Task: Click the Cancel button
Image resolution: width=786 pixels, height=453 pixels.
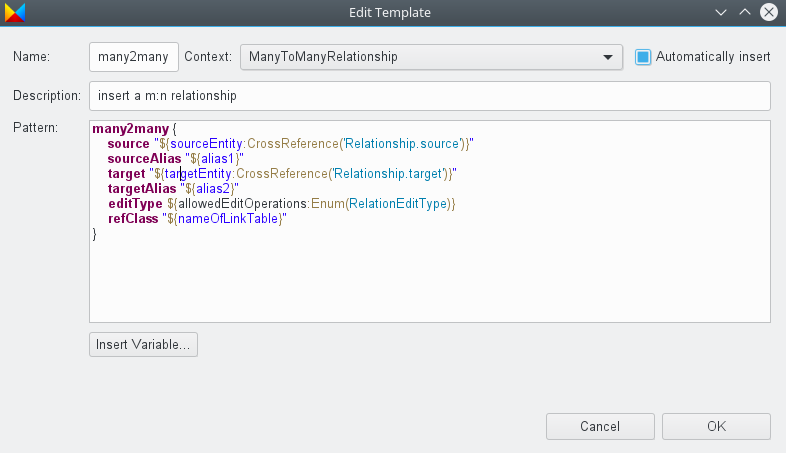Action: 600,426
